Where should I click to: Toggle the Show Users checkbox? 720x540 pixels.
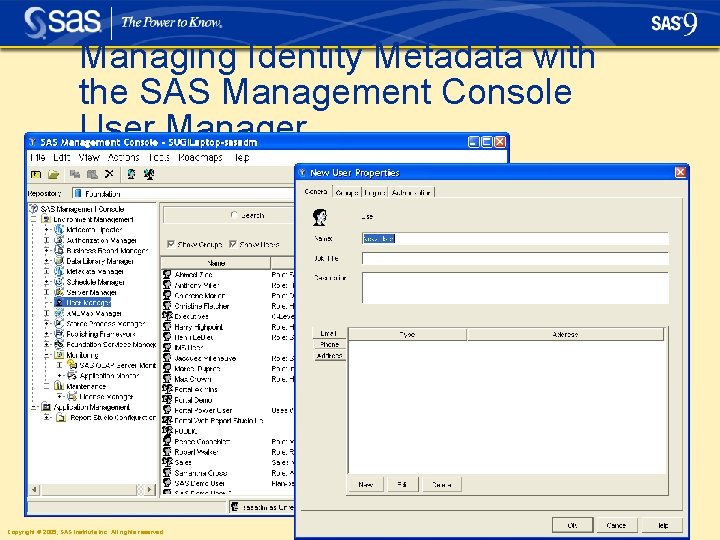pyautogui.click(x=233, y=244)
